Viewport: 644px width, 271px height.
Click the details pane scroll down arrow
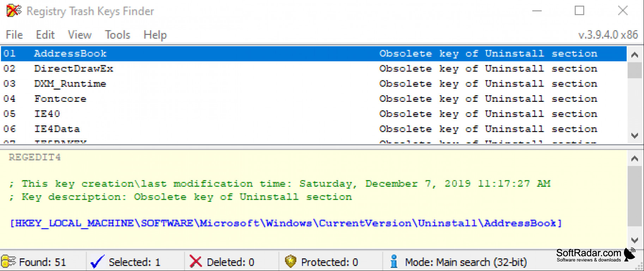634,240
